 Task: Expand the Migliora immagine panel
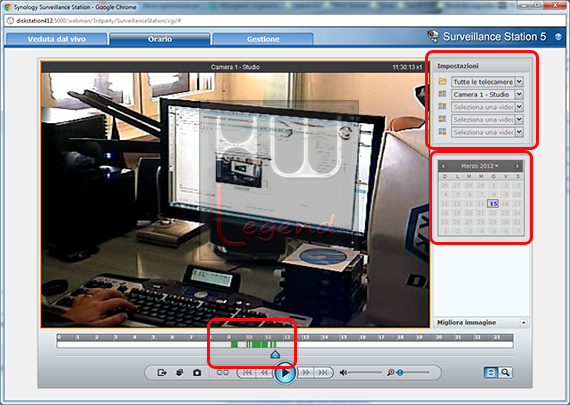pyautogui.click(x=523, y=323)
